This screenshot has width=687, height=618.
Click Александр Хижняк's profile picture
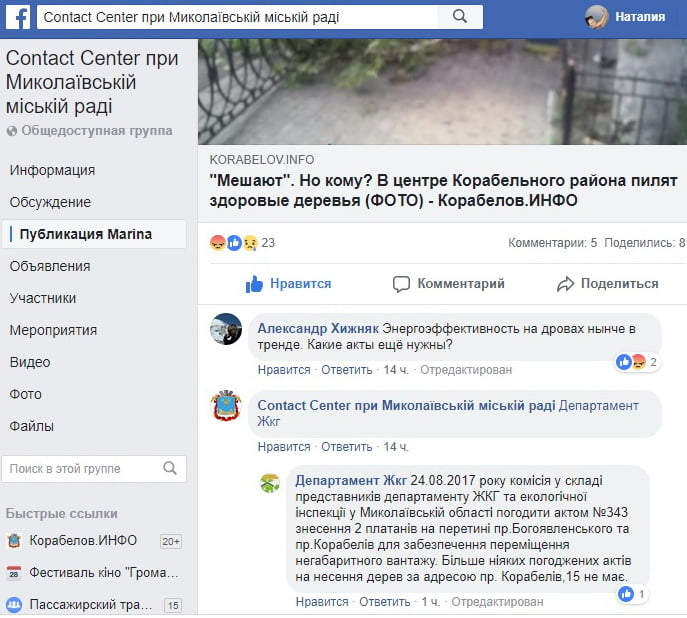226,330
